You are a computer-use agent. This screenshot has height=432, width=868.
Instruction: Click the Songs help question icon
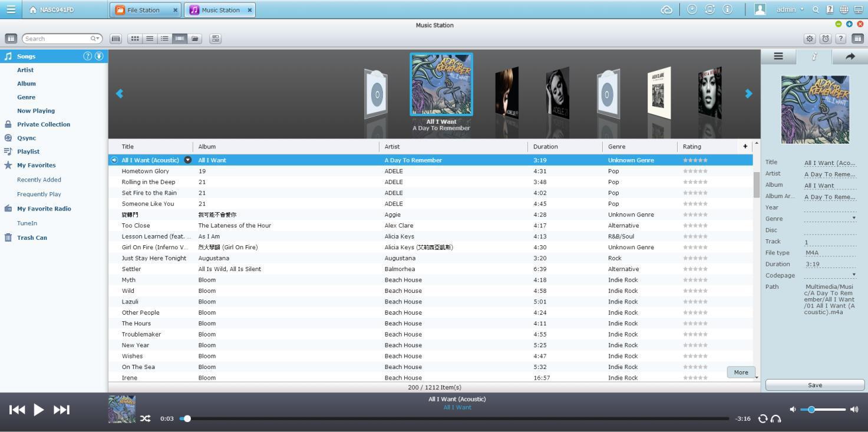[x=88, y=56]
